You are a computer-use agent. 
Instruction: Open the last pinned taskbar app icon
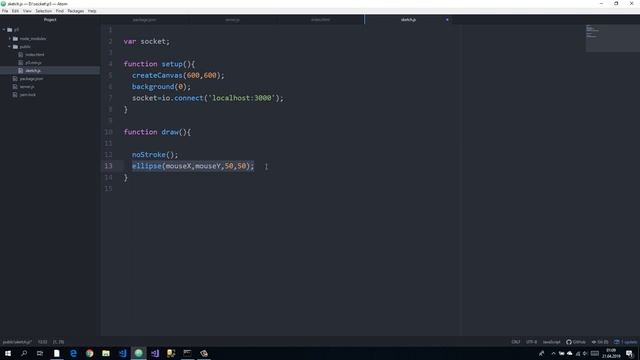[x=204, y=353]
